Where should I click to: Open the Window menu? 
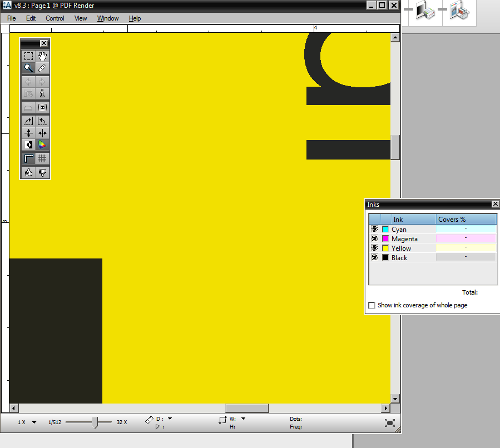[x=108, y=18]
